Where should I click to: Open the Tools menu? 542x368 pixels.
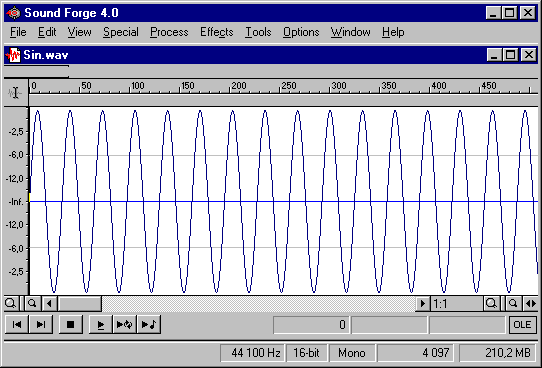click(258, 32)
